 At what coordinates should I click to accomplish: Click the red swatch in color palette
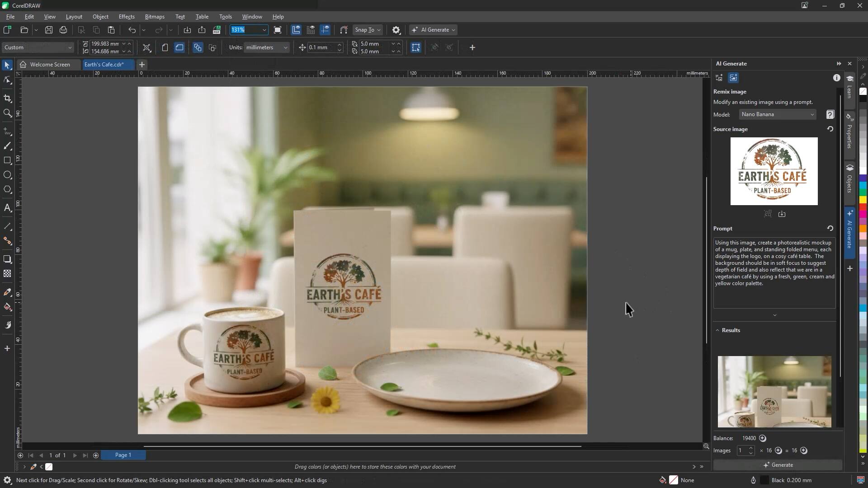pos(863,207)
